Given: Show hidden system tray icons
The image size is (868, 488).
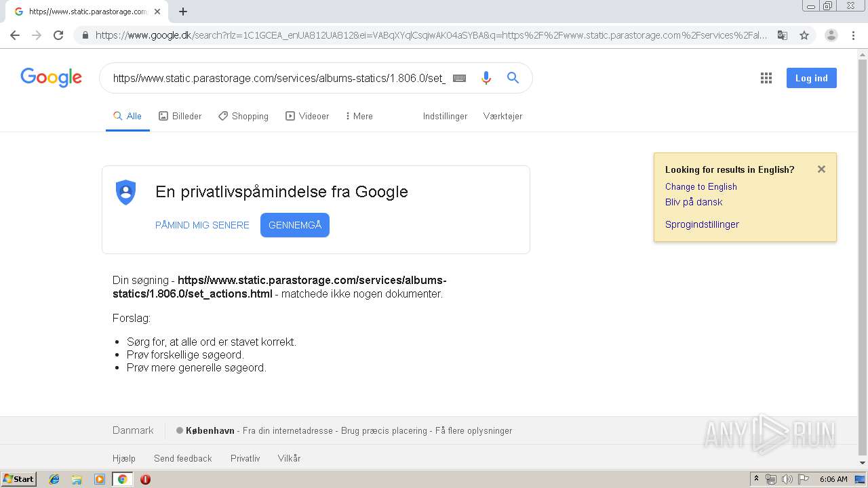Looking at the screenshot, I should click(x=756, y=479).
